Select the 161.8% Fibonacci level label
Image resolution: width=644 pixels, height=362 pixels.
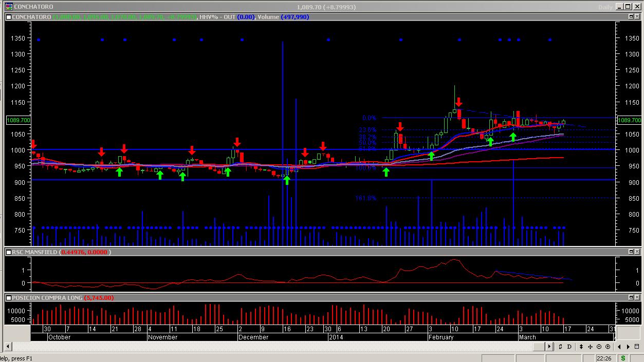tap(365, 198)
